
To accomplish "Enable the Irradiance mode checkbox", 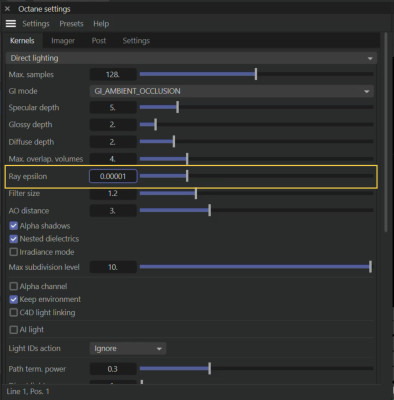I will pyautogui.click(x=14, y=252).
